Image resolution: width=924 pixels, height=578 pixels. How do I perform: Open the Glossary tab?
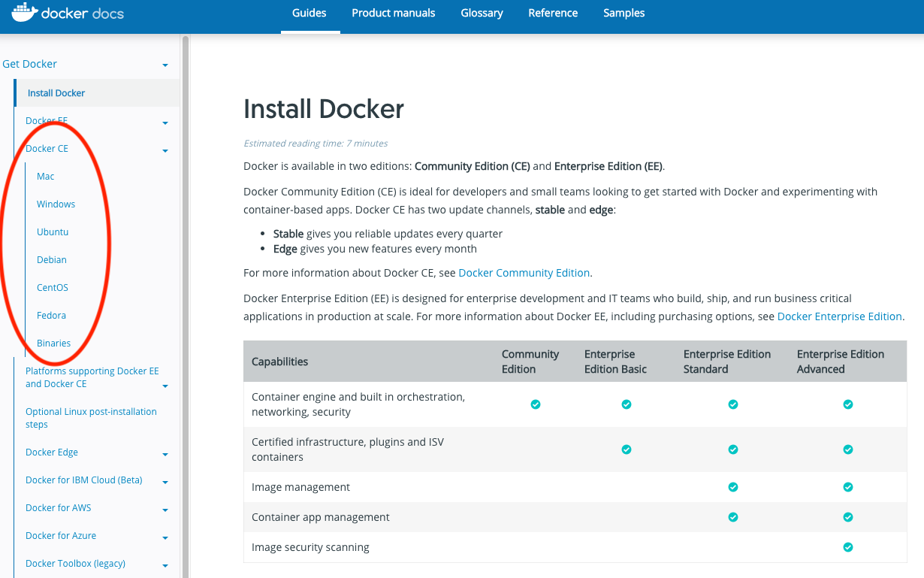(x=482, y=13)
